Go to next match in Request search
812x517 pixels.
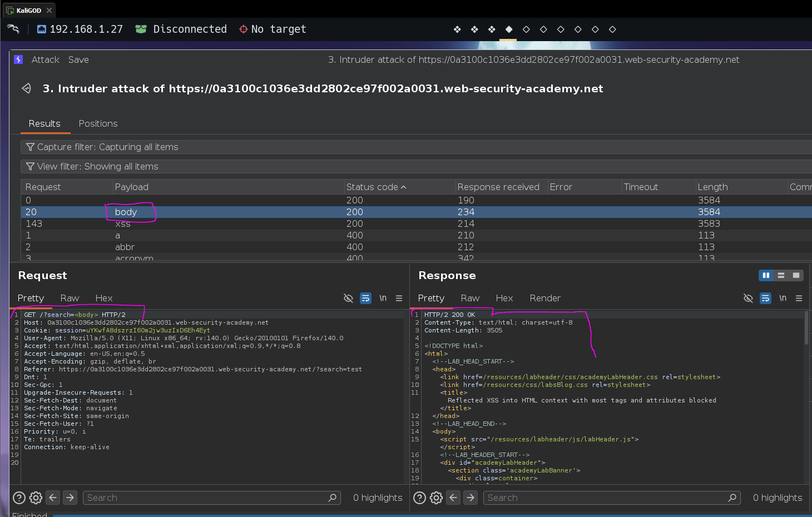pyautogui.click(x=70, y=498)
